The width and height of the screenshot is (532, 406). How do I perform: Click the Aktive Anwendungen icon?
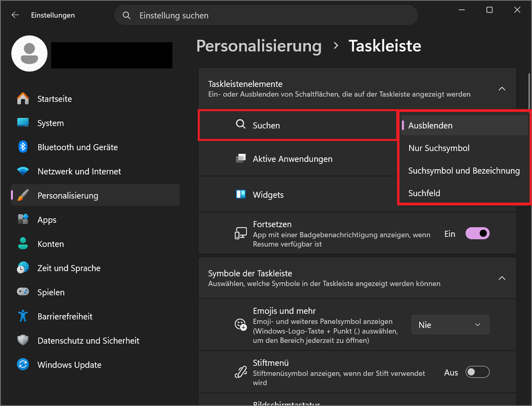pyautogui.click(x=241, y=159)
